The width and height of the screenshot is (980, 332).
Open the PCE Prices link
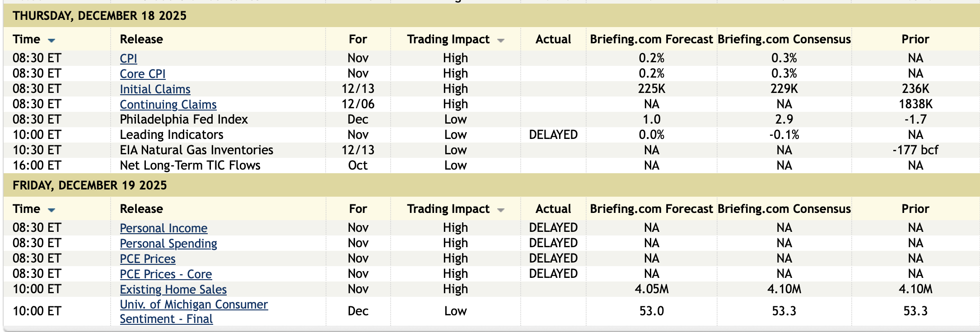[148, 259]
